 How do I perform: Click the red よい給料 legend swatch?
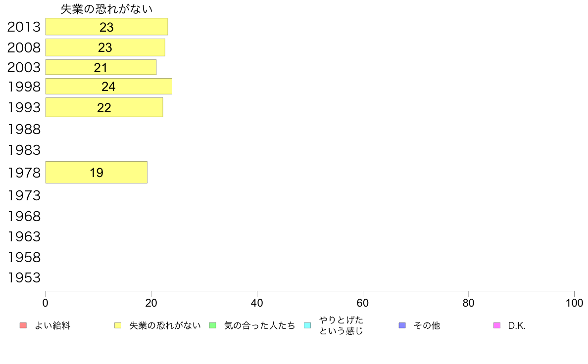coord(23,325)
